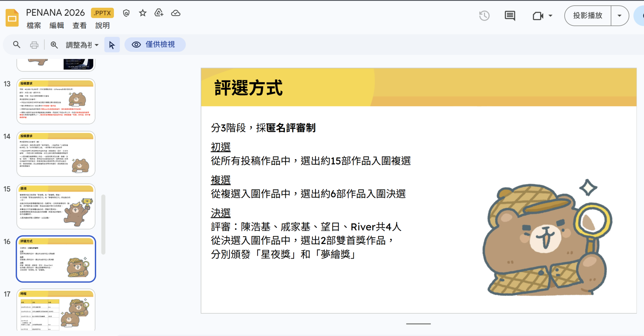The width and height of the screenshot is (644, 336).
Task: Click the PENANA 2026 document title
Action: pos(55,13)
